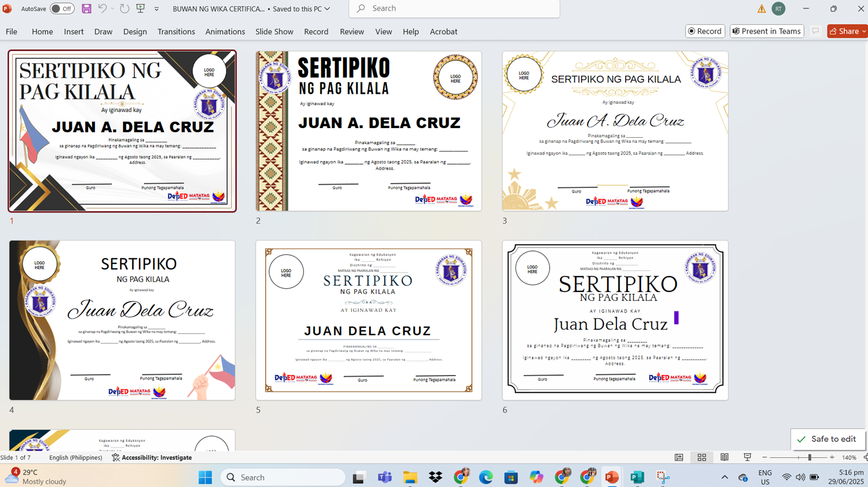Click the Slide Sorter view icon

click(702, 457)
